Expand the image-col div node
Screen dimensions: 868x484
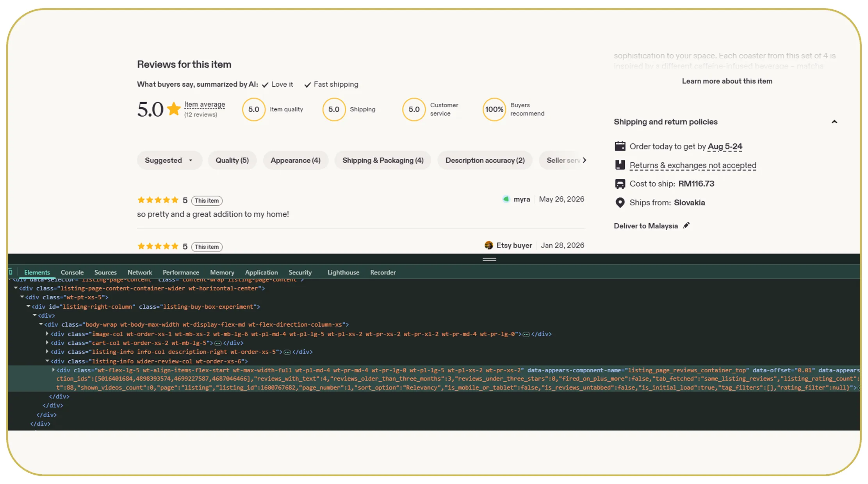coord(47,334)
